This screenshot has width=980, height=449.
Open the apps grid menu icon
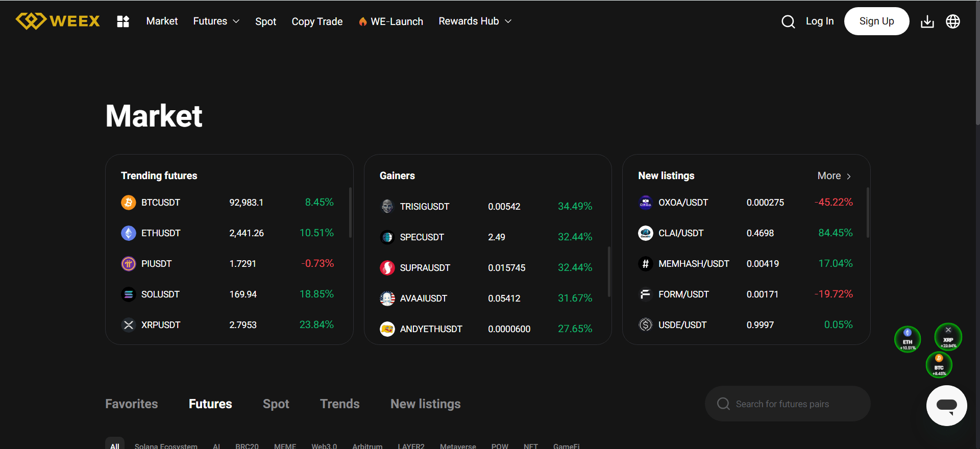[123, 21]
